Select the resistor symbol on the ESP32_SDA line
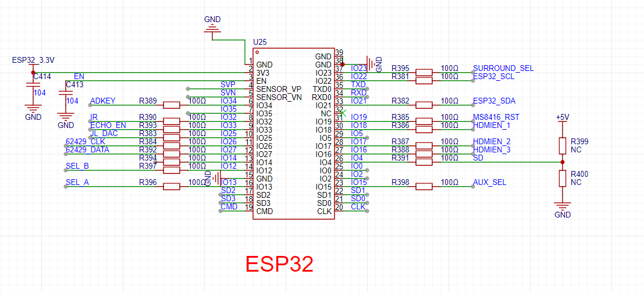 (x=424, y=105)
